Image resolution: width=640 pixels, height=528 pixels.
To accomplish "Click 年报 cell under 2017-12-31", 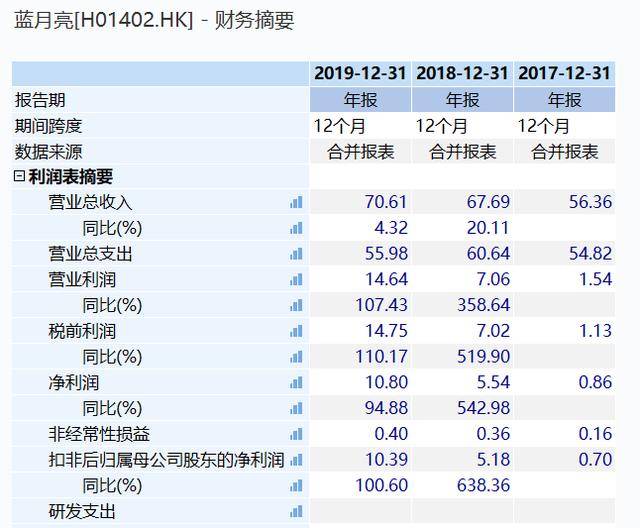I will point(564,100).
